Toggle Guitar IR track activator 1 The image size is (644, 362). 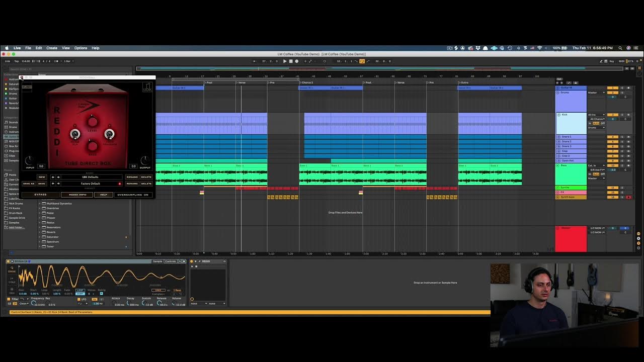[x=612, y=88]
